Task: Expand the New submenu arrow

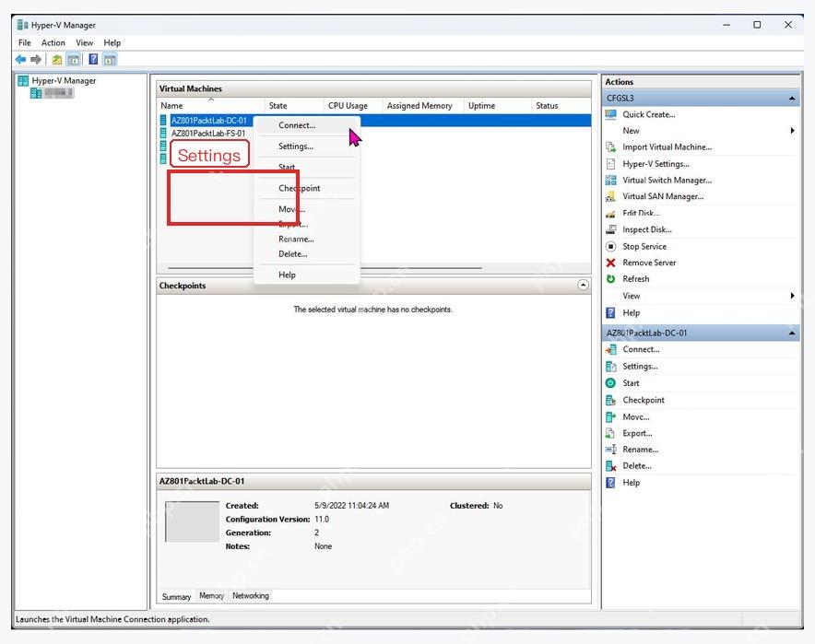Action: pos(792,131)
